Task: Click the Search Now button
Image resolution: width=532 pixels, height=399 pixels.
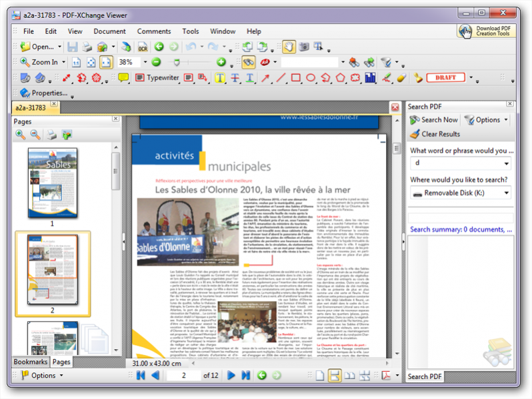Action: pos(434,120)
